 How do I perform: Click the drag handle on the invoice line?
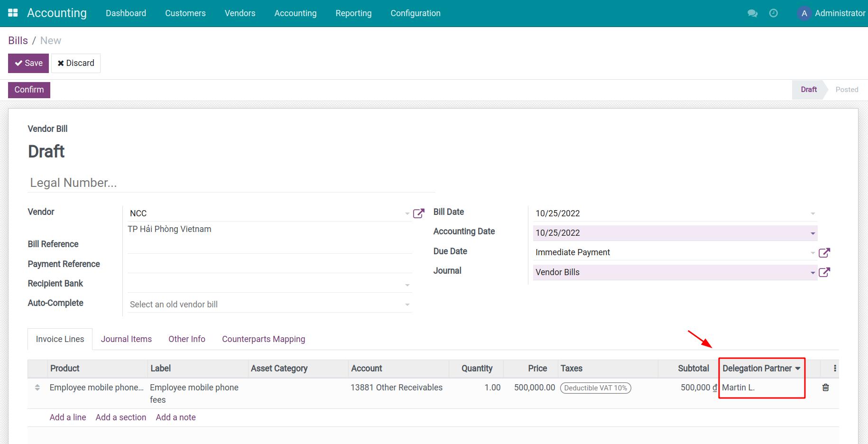(x=37, y=387)
